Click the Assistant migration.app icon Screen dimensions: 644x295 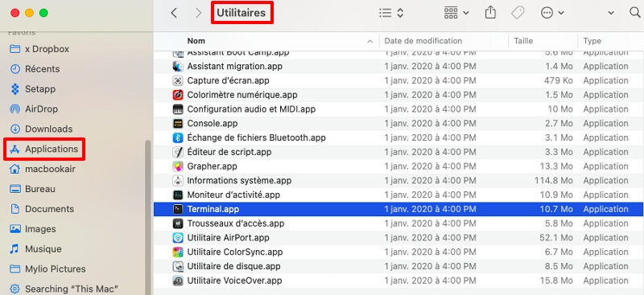pyautogui.click(x=178, y=66)
